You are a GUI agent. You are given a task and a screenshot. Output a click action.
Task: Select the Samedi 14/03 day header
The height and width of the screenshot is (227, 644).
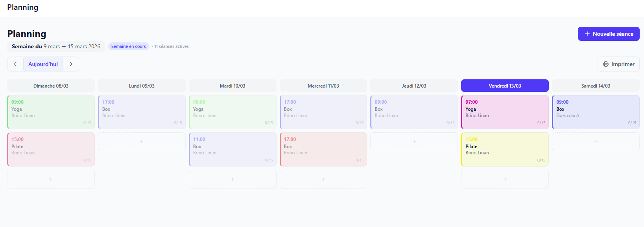click(596, 86)
